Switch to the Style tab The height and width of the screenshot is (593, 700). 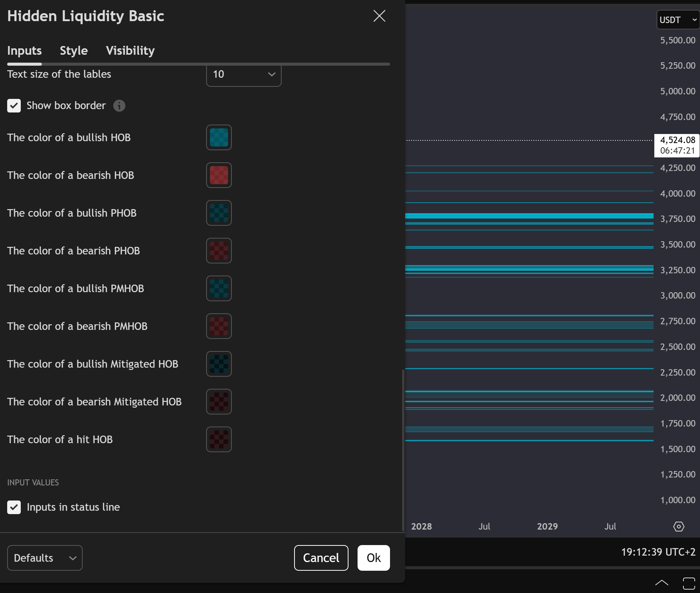(x=74, y=51)
